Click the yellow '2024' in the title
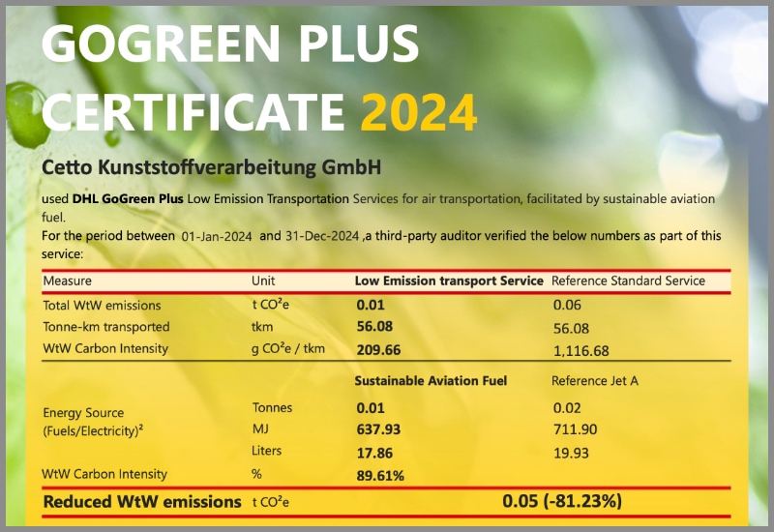The height and width of the screenshot is (532, 774). point(419,113)
